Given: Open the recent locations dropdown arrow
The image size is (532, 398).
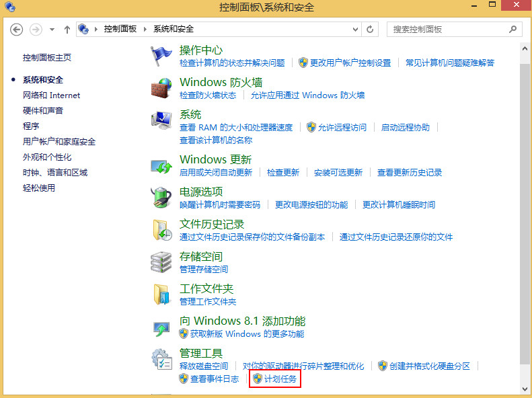Looking at the screenshot, I should point(52,30).
